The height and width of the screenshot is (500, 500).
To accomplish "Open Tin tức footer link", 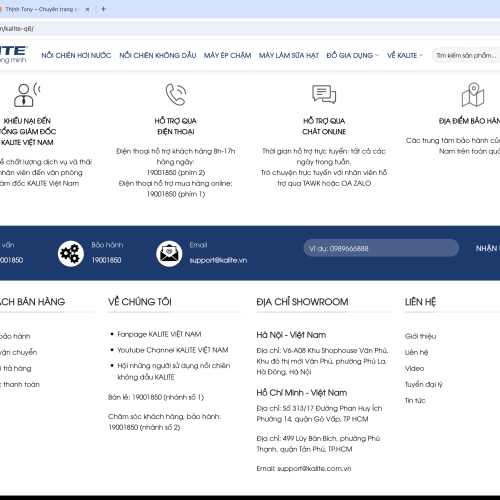I will coord(415,400).
